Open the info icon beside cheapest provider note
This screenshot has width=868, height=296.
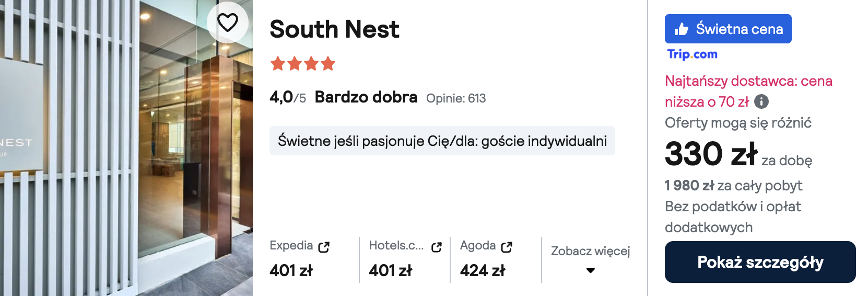[x=761, y=101]
